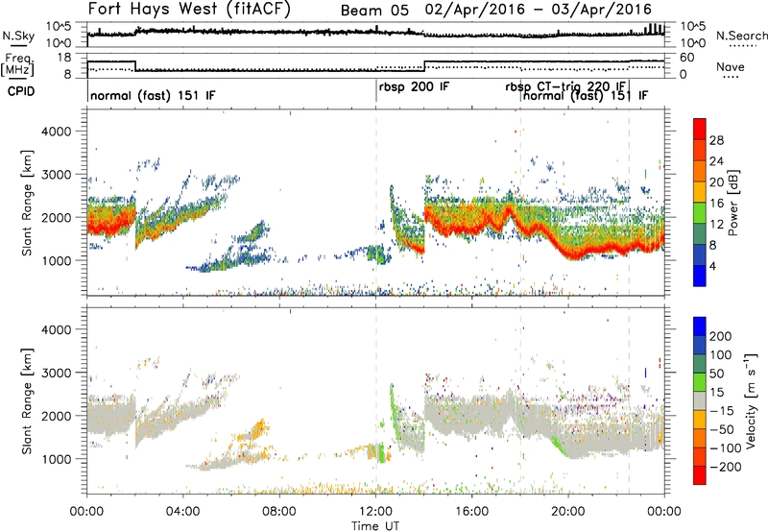
Task: Click the '60' label on the Nave axis
Action: click(687, 58)
